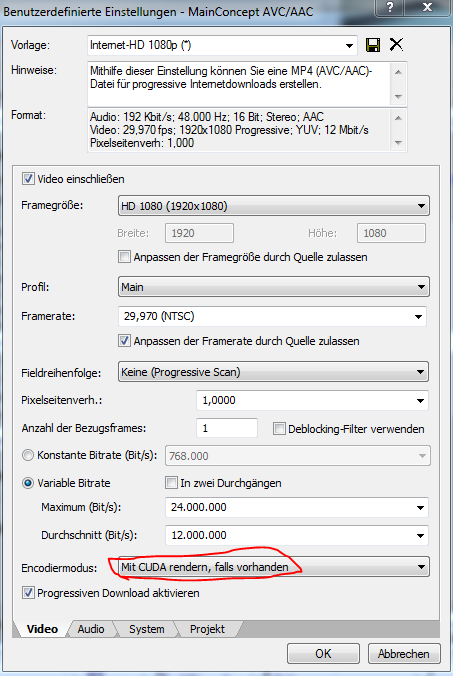The width and height of the screenshot is (453, 676).
Task: Click Format box scrollbar down arrow
Action: (398, 142)
